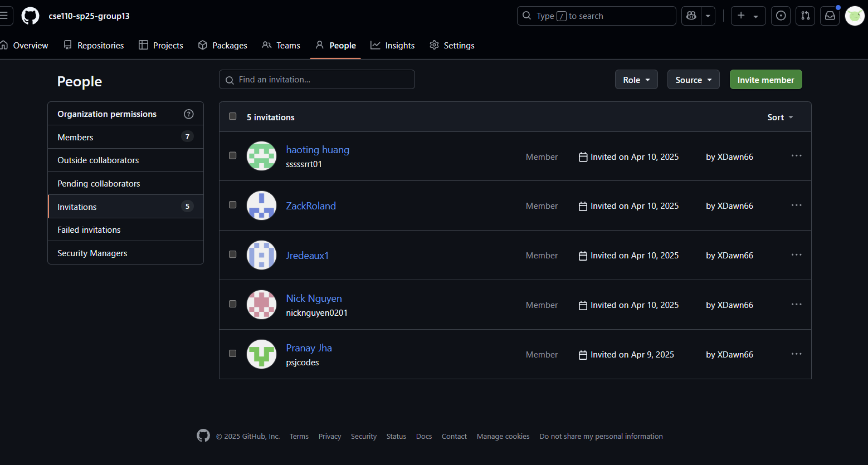
Task: Open the three-dot menu for Nick Nguyen
Action: click(797, 305)
